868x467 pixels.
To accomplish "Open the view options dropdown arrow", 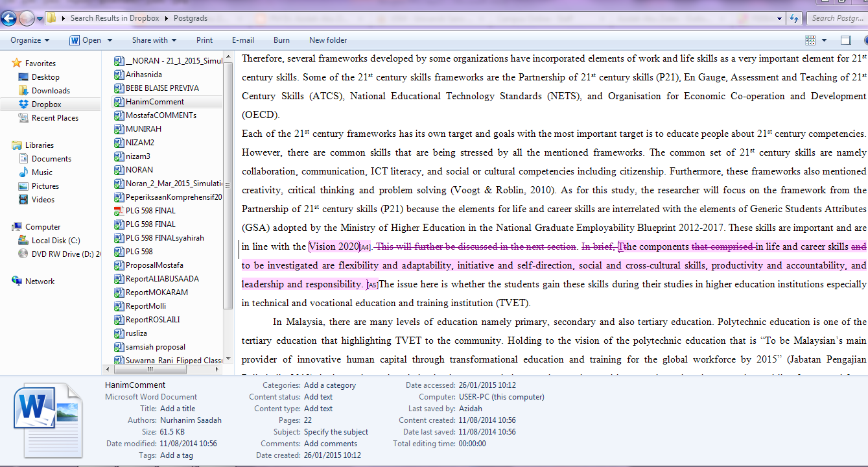I will (824, 40).
